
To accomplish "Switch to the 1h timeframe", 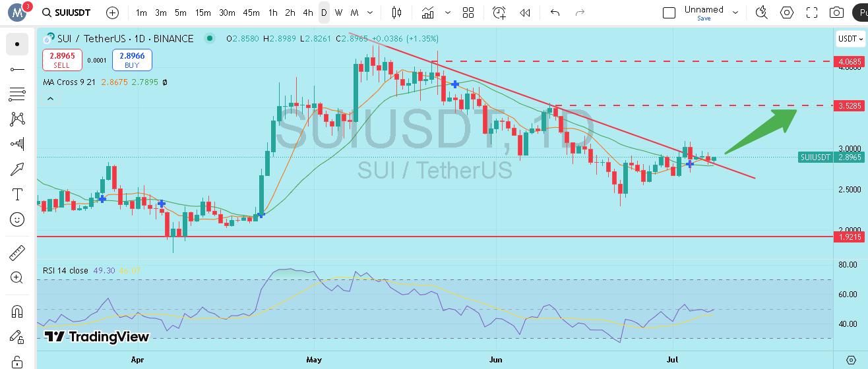I will (x=273, y=13).
